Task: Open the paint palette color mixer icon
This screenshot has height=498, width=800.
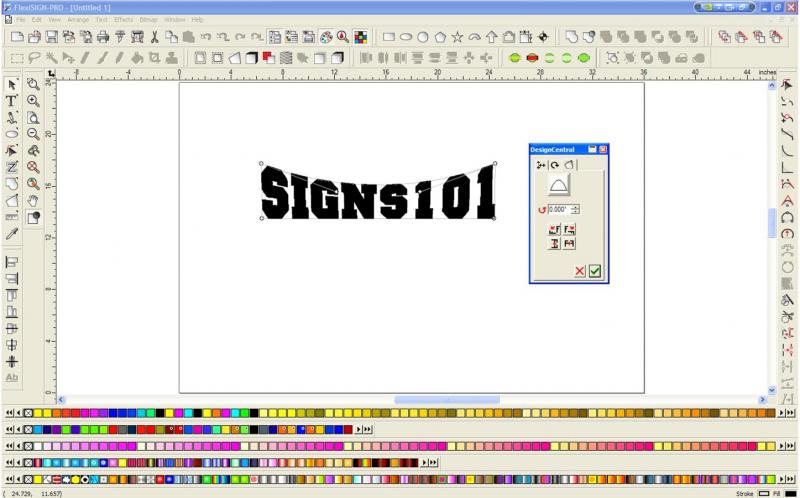Action: (326, 37)
